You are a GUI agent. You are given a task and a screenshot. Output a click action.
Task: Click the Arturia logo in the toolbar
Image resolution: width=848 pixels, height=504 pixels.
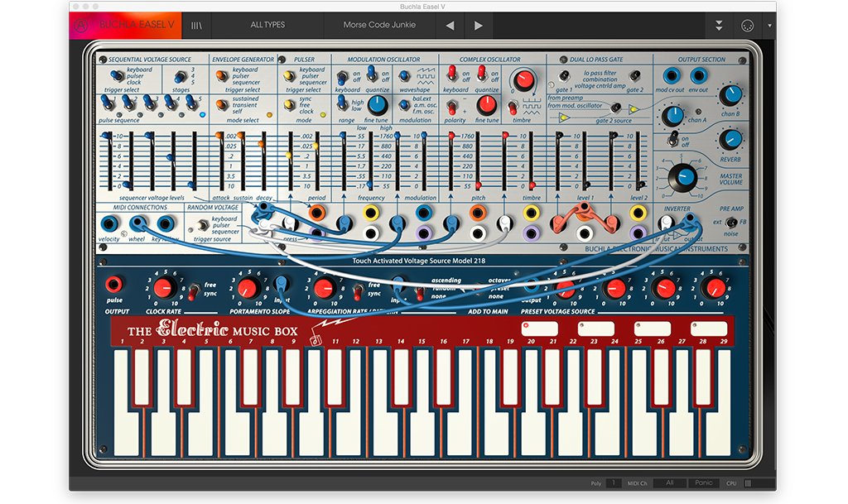(x=81, y=26)
